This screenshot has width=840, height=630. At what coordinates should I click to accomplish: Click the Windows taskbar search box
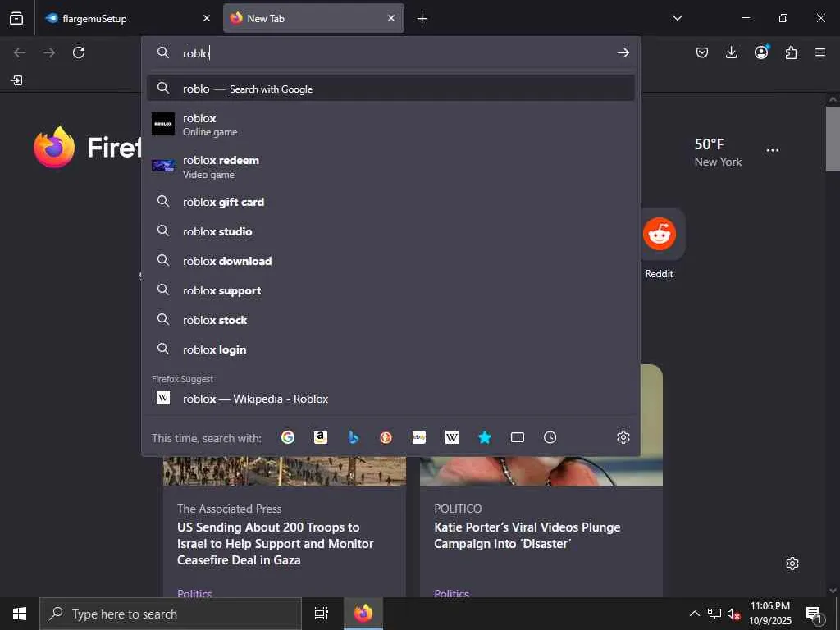coord(171,614)
